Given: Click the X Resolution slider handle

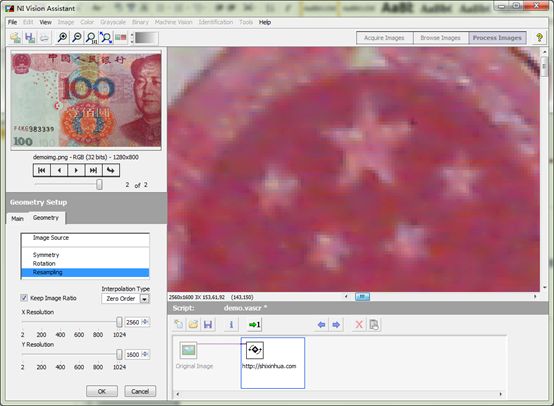Looking at the screenshot, I should pos(119,322).
